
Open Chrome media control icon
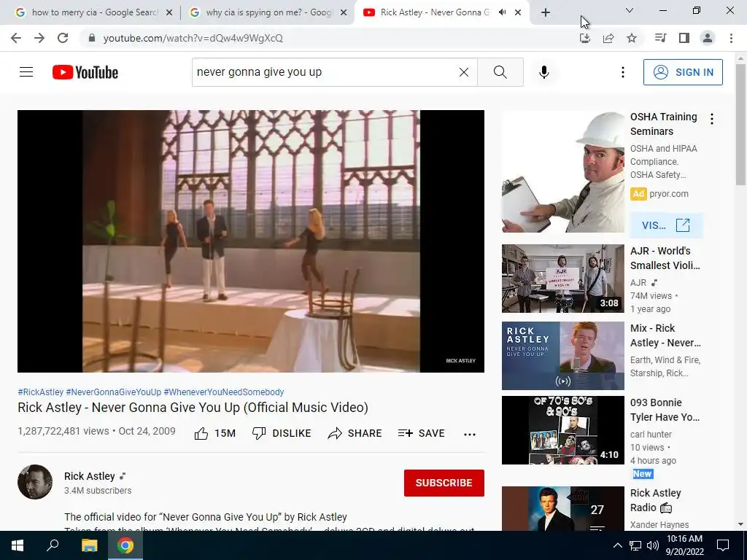660,38
